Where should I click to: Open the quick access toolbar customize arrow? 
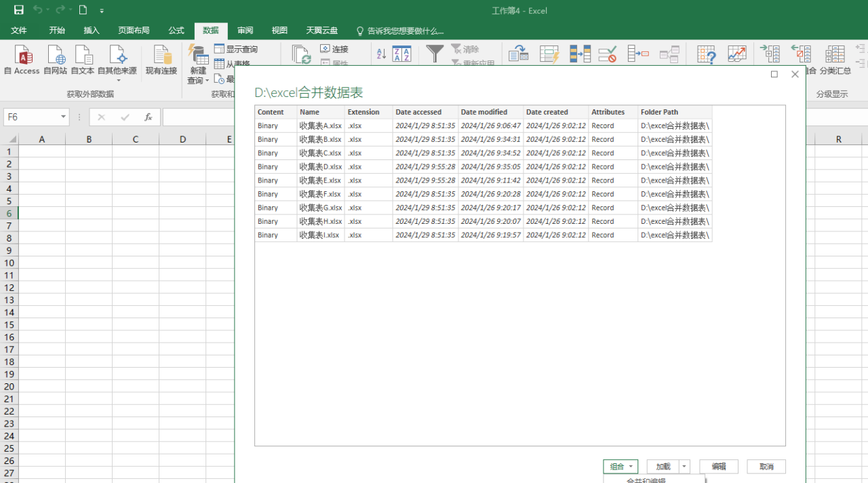point(102,11)
